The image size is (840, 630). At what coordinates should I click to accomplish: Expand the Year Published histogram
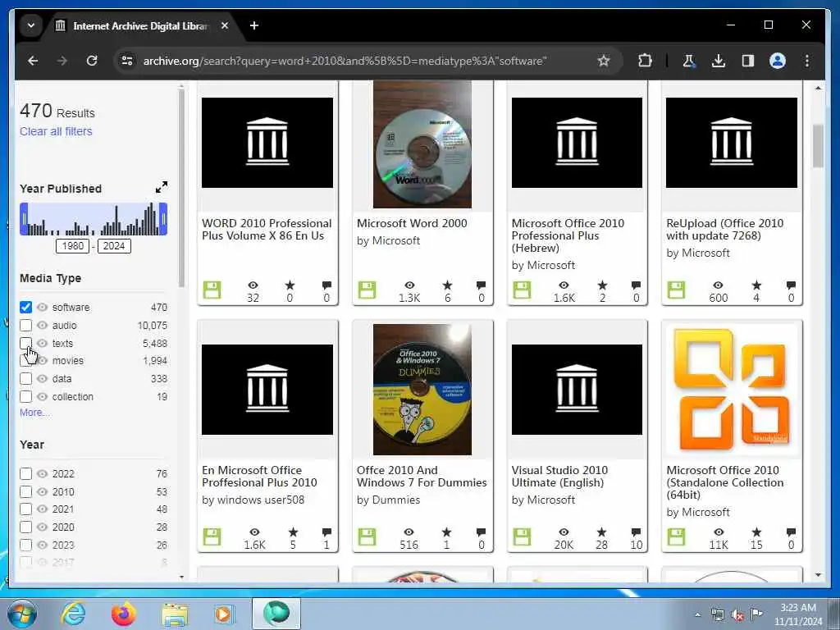click(x=162, y=188)
